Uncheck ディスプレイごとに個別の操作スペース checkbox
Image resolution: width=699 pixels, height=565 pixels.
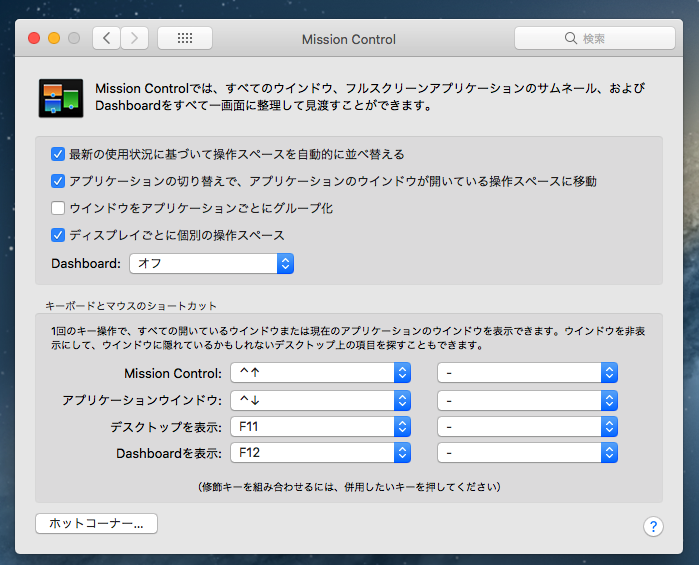pyautogui.click(x=58, y=235)
